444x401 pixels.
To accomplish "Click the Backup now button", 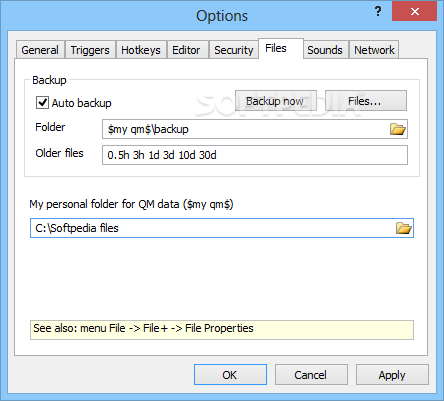I will 275,101.
